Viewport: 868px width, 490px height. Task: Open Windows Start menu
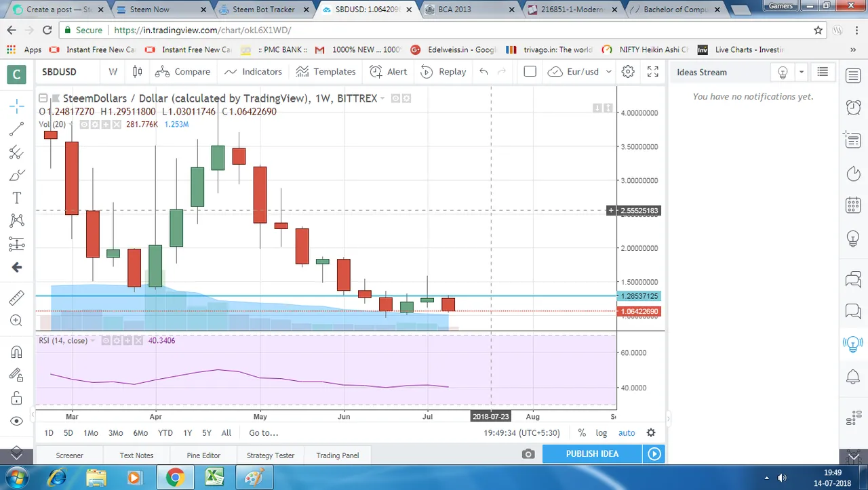tap(18, 477)
